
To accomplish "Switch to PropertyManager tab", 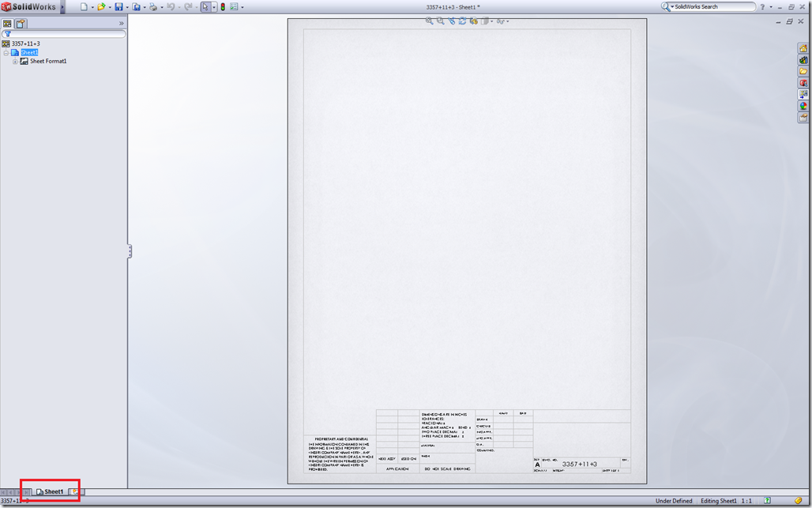I will point(21,23).
